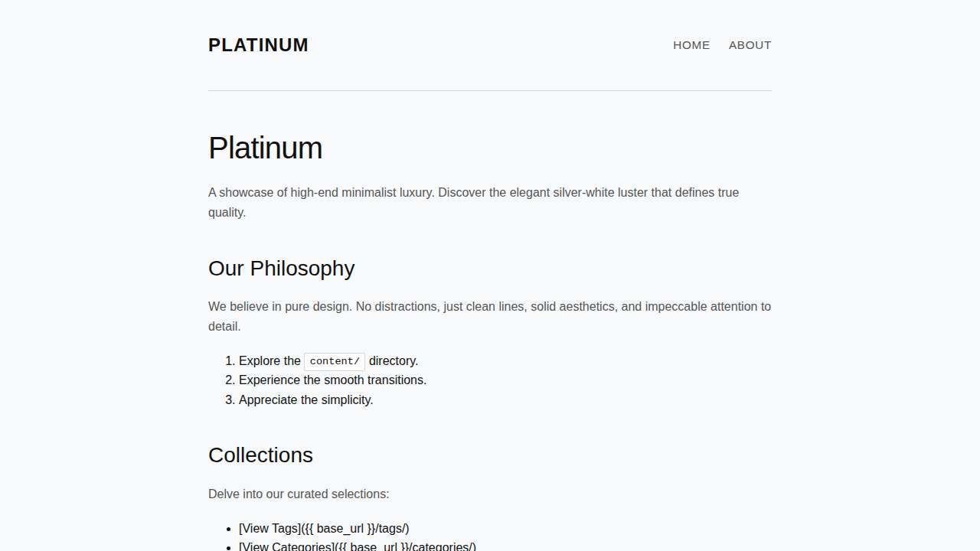Viewport: 980px width, 551px height.
Task: Open the ABOUT navigation link
Action: click(x=750, y=45)
